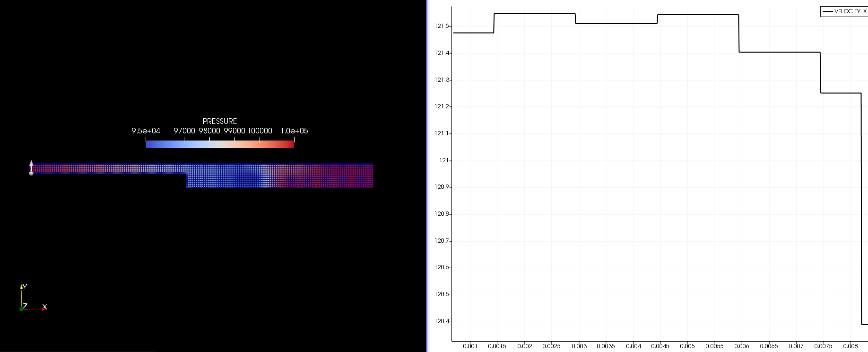
Task: Click the VELOCITY_X legend label in chart
Action: [x=850, y=11]
